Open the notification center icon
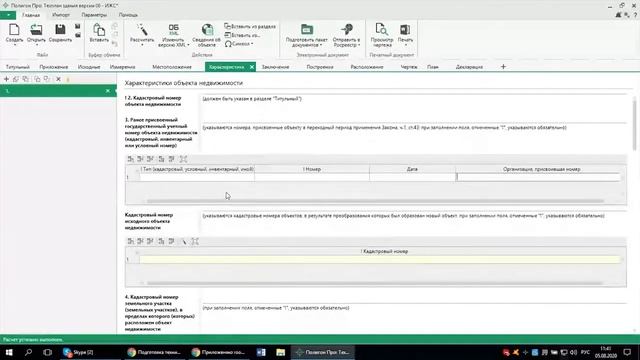The height and width of the screenshot is (360, 640). [627, 352]
